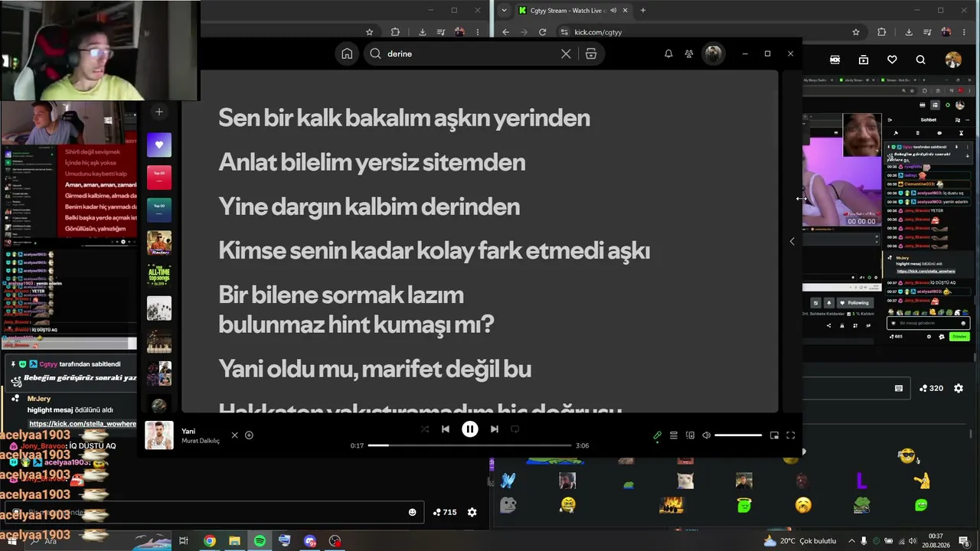Skip to the next track

[495, 429]
